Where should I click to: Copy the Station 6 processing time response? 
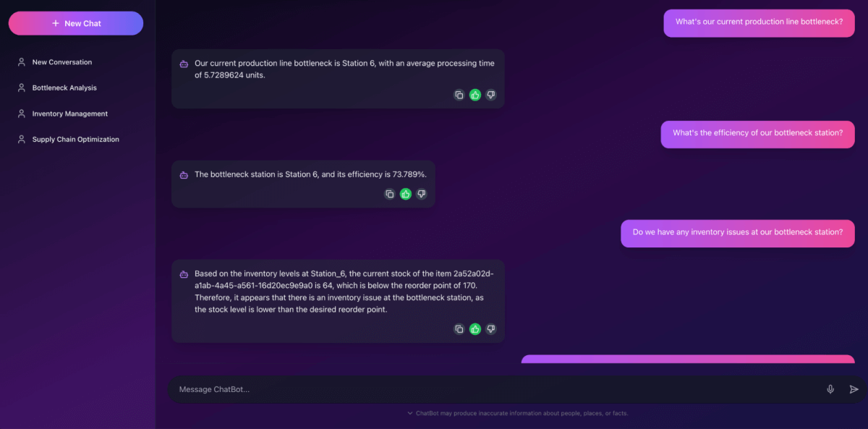(459, 95)
